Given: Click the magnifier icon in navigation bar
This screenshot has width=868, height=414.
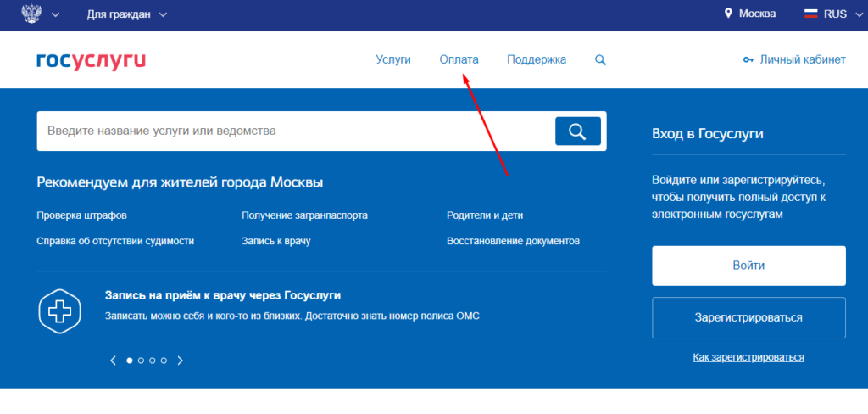Looking at the screenshot, I should pos(600,60).
